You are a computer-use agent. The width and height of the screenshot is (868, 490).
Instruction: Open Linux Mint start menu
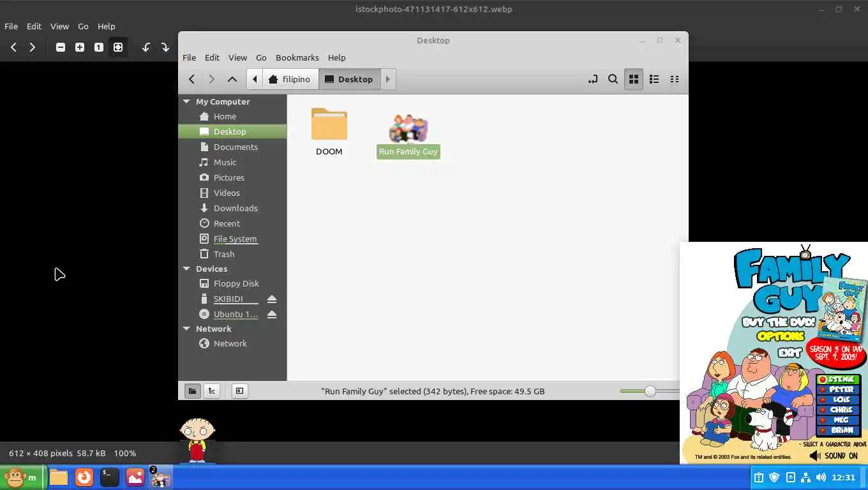click(22, 477)
